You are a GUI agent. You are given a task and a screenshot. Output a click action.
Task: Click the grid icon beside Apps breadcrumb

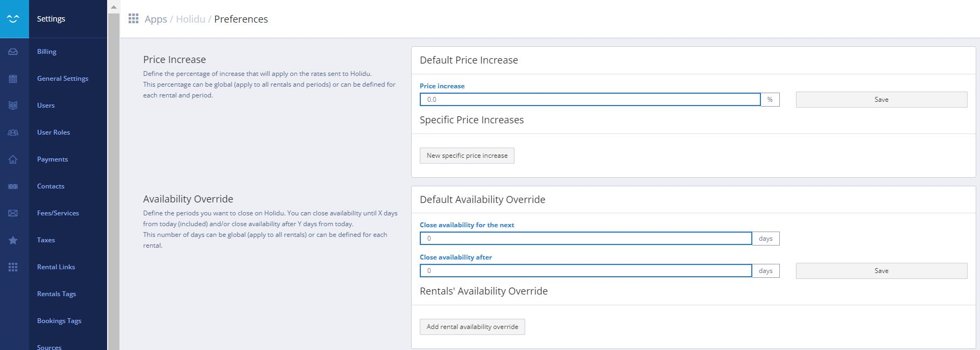[133, 19]
